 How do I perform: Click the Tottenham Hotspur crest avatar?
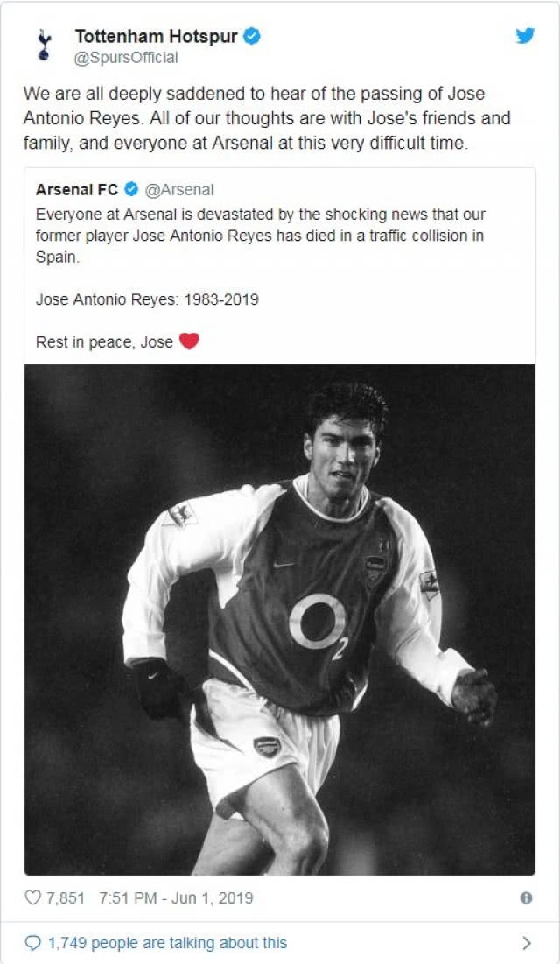pyautogui.click(x=44, y=46)
